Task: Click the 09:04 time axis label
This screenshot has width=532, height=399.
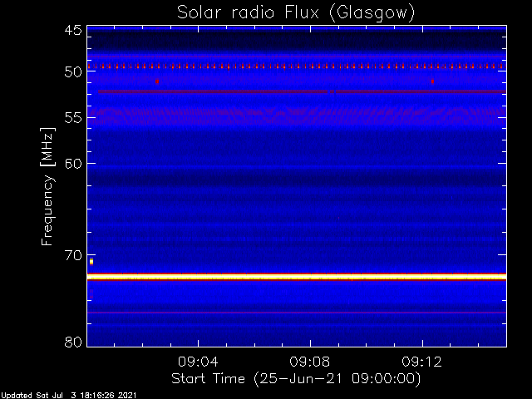Action: pos(197,362)
